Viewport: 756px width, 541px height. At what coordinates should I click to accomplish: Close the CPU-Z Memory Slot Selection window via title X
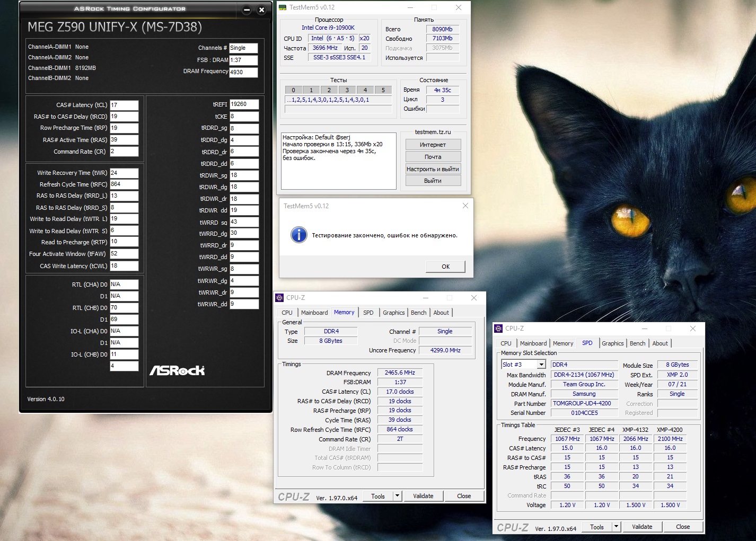coord(693,329)
